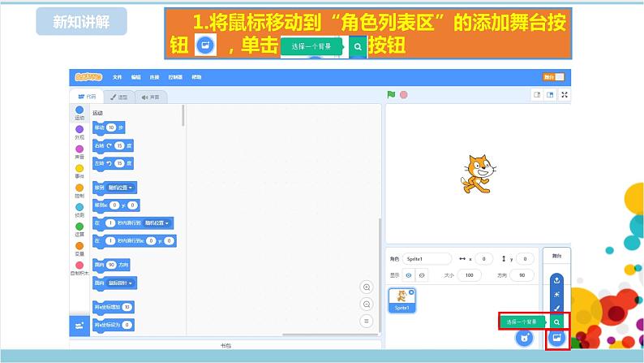The image size is (644, 363).
Task: Click the red stop button
Action: 404,94
